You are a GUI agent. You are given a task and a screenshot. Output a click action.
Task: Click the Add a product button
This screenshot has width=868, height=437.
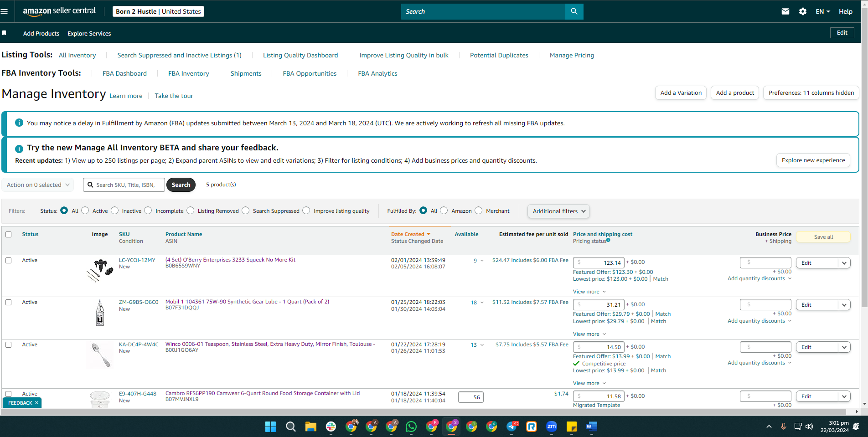pyautogui.click(x=735, y=93)
